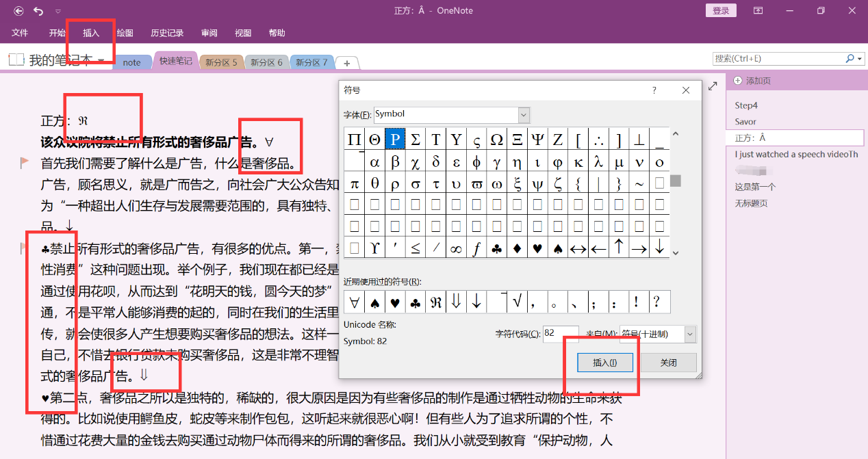This screenshot has height=459, width=868.
Task: Open the 来自(M) encoding dropdown
Action: coord(689,335)
